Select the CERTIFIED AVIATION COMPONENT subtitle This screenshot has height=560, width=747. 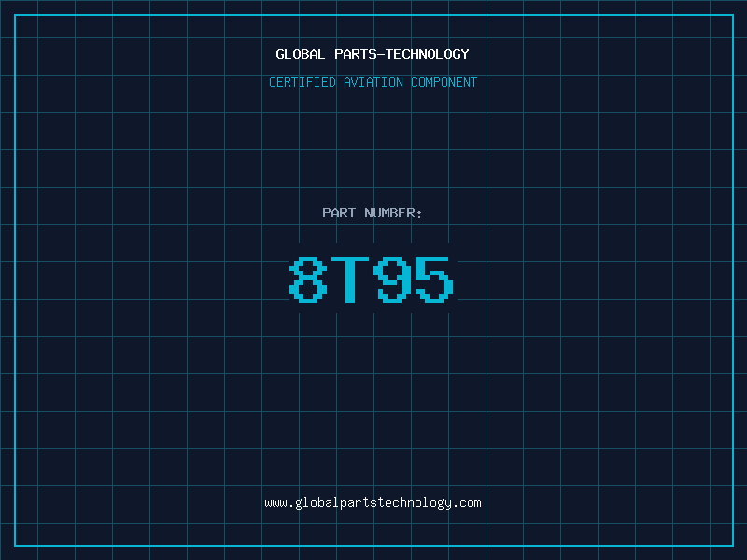click(373, 82)
